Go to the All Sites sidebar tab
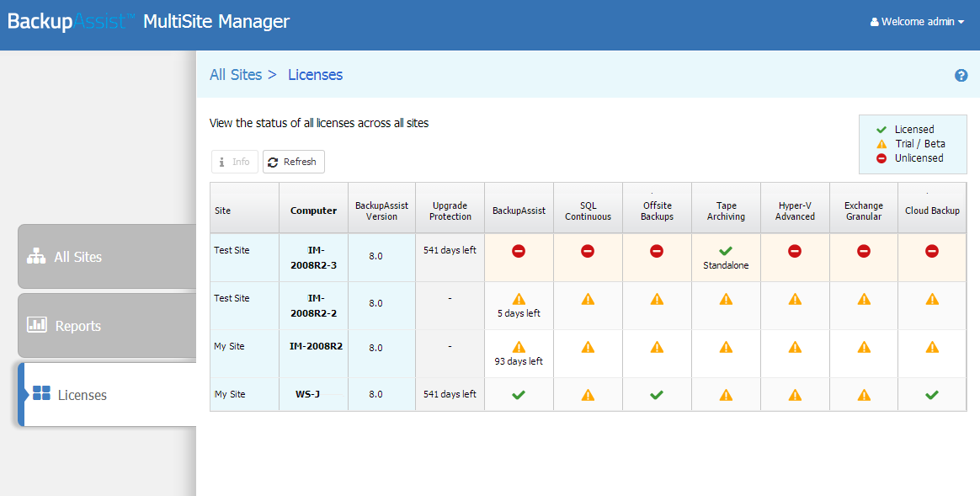This screenshot has width=980, height=496. point(108,257)
